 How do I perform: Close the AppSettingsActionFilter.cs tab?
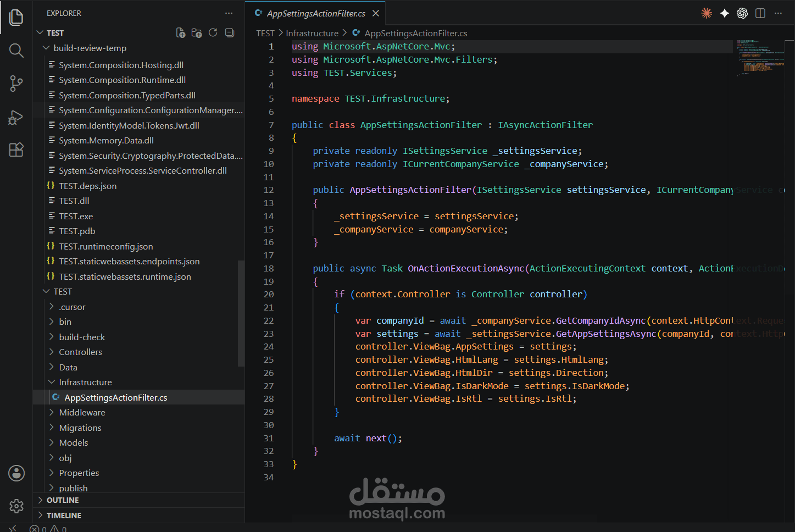click(376, 13)
